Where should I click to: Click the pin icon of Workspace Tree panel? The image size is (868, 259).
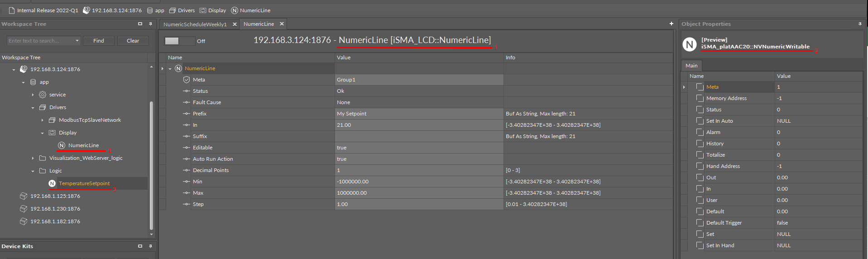(x=150, y=24)
